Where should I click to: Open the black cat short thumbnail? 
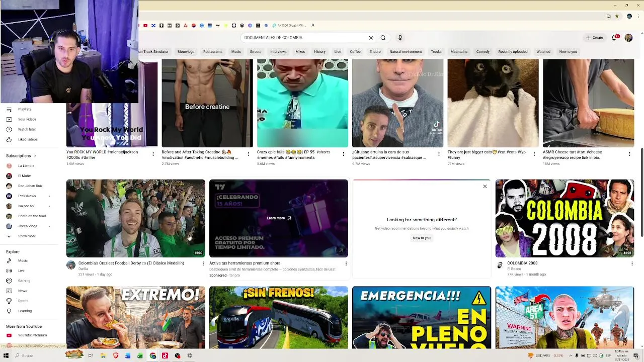[x=493, y=103]
